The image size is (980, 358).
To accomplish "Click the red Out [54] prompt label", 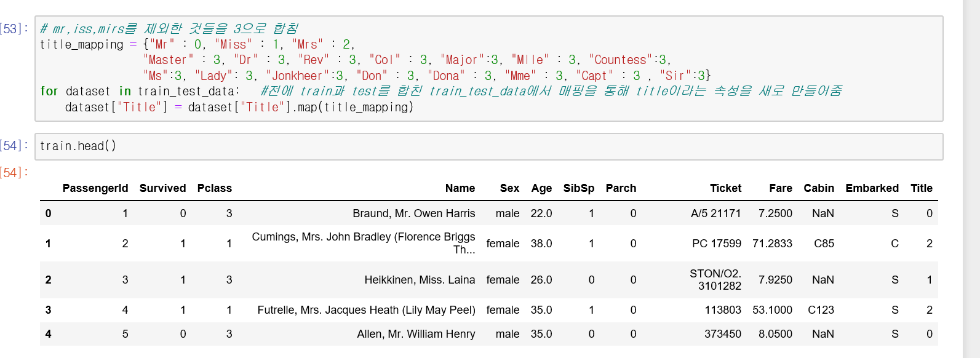I will tap(14, 173).
